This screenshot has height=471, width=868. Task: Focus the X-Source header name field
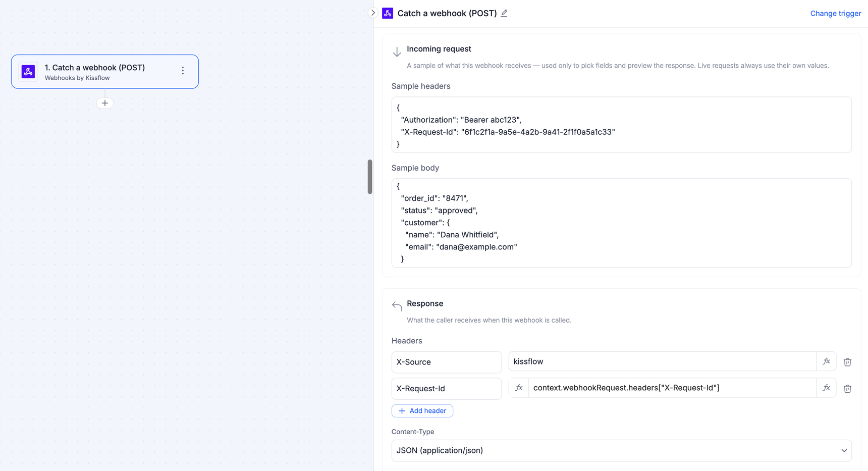pos(446,362)
